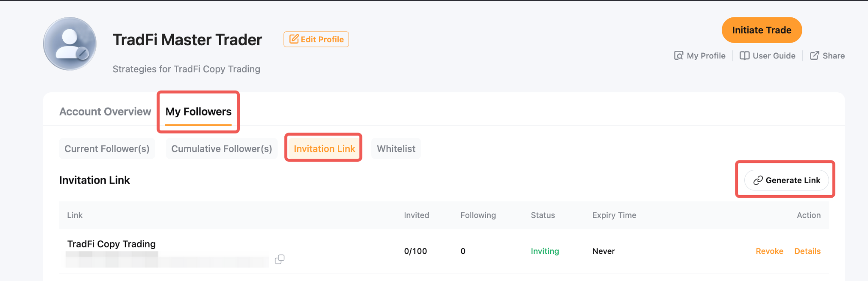Click the blurred invitation URL text
868x281 pixels.
(x=167, y=259)
